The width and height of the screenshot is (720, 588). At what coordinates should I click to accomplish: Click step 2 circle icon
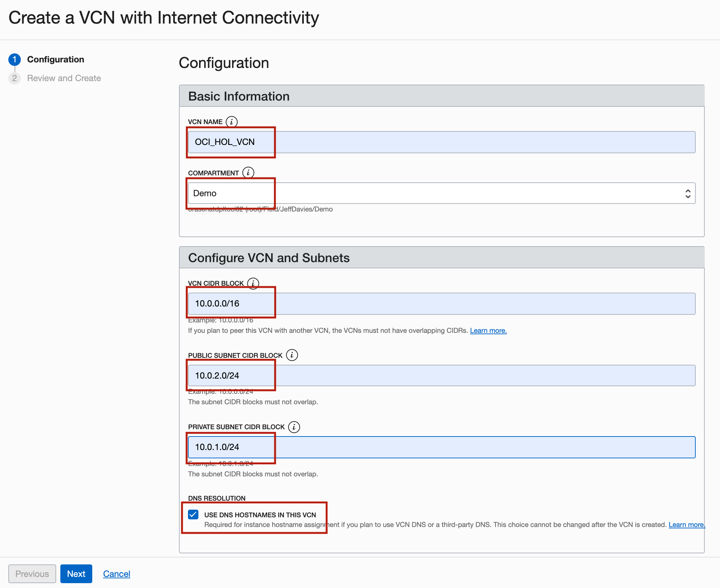pyautogui.click(x=15, y=78)
